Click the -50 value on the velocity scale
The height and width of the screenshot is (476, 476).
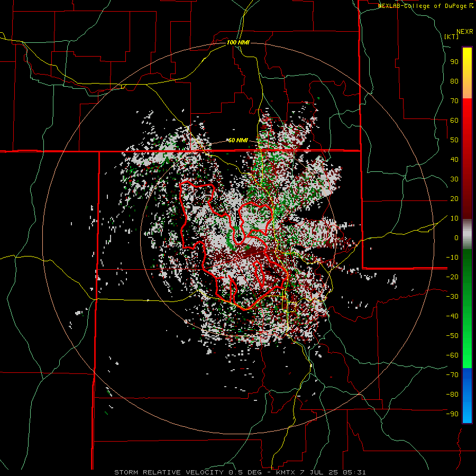452,336
